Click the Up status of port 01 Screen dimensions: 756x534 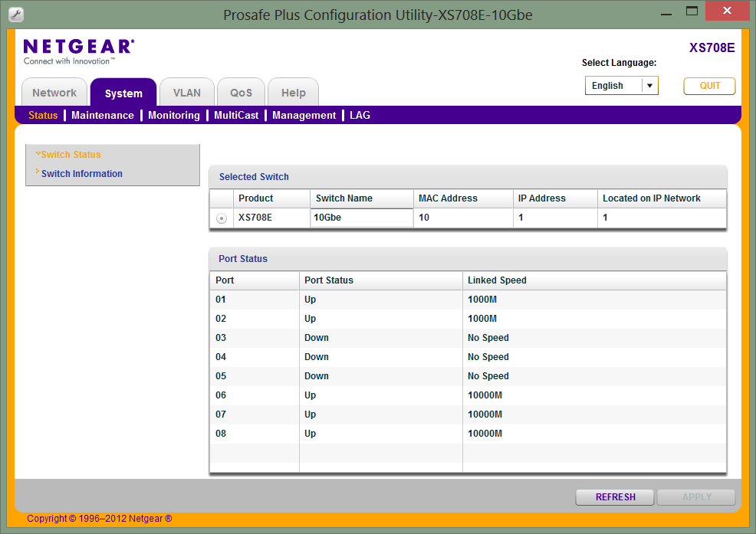[x=310, y=300]
